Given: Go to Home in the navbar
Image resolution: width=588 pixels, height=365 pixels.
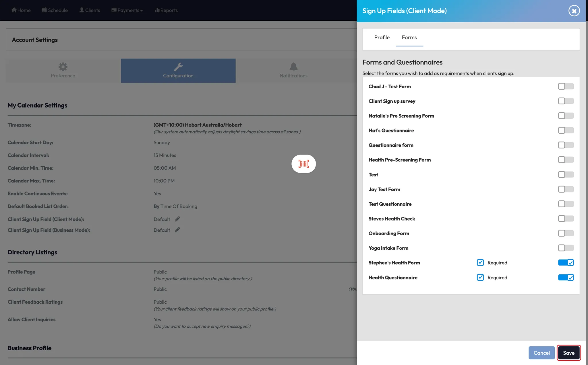Looking at the screenshot, I should 21,10.
